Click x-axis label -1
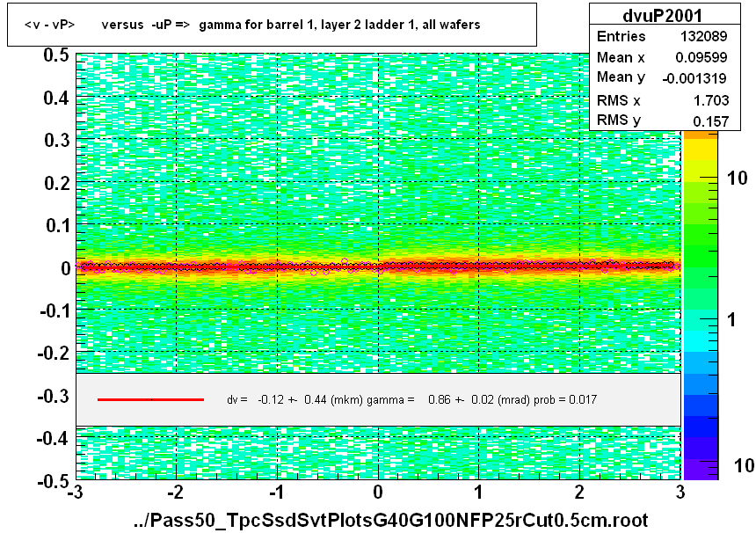Viewport: 756px width, 533px height. click(277, 492)
